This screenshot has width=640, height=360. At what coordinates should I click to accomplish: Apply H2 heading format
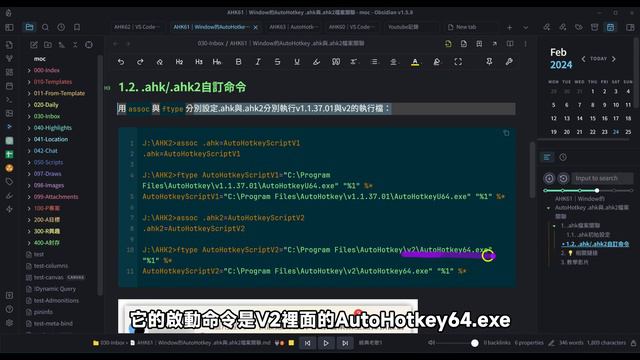tap(179, 62)
